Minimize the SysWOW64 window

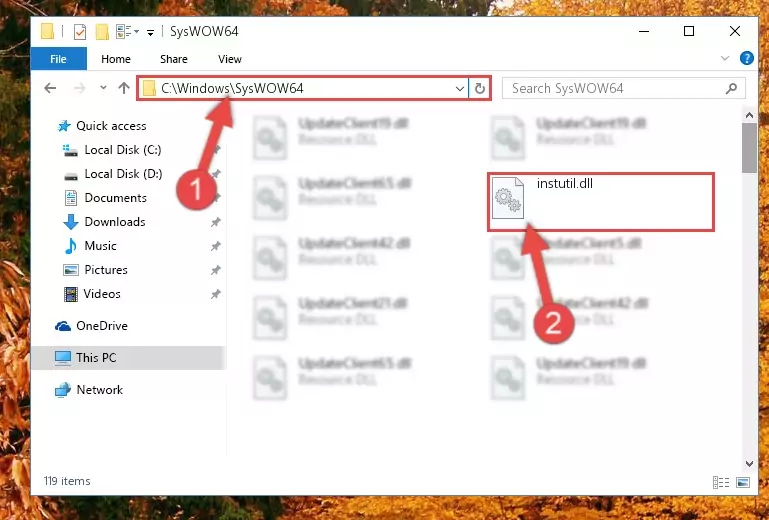coord(644,31)
